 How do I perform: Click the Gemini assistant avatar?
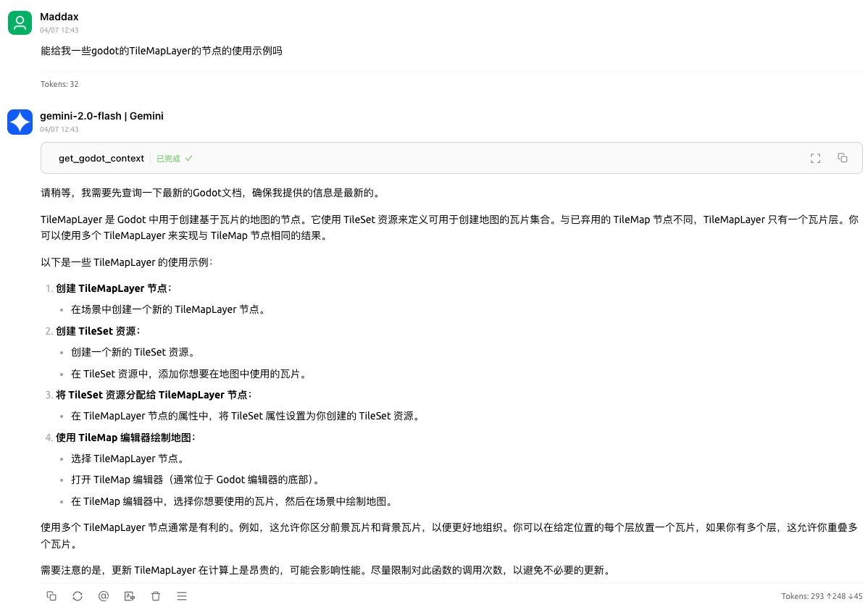click(x=20, y=122)
